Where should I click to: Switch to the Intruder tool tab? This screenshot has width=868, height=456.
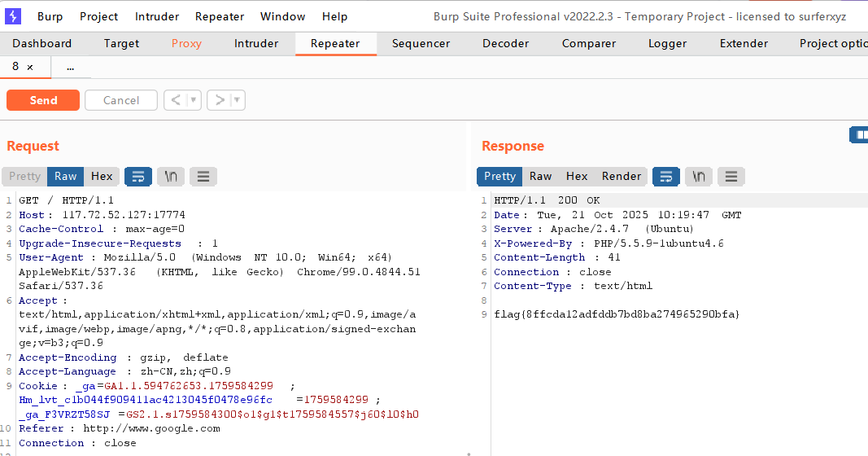(x=255, y=43)
